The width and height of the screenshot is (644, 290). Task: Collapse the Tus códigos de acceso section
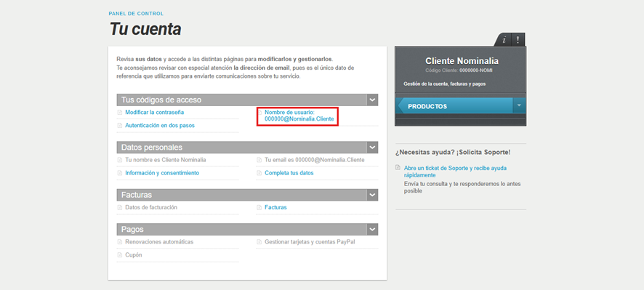click(x=373, y=100)
